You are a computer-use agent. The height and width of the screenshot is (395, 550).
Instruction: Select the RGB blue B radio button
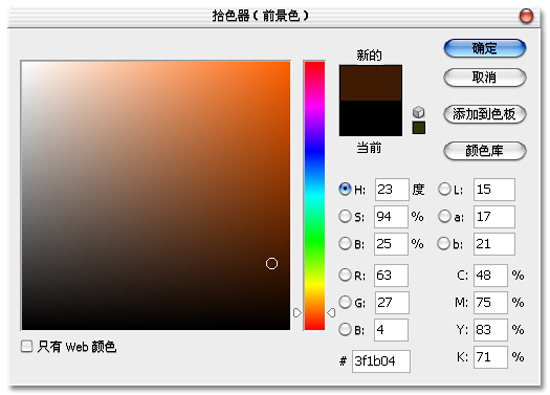point(345,329)
